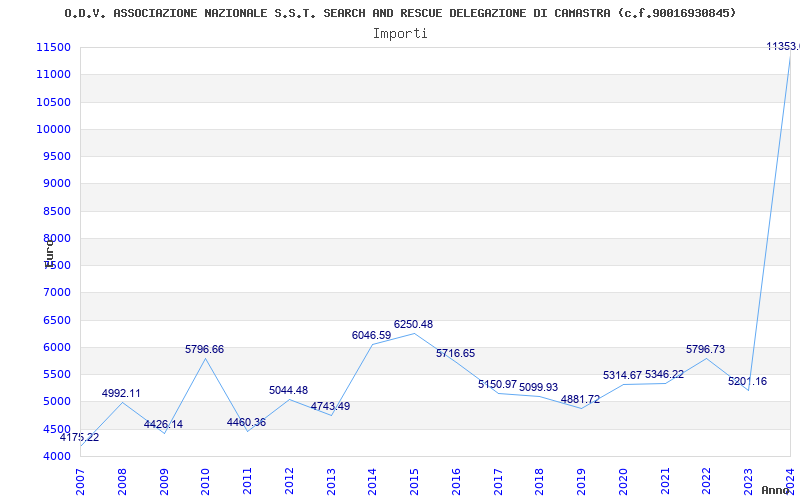
Task: Click the 'Importi' subtitle above the chart
Action: 400,33
